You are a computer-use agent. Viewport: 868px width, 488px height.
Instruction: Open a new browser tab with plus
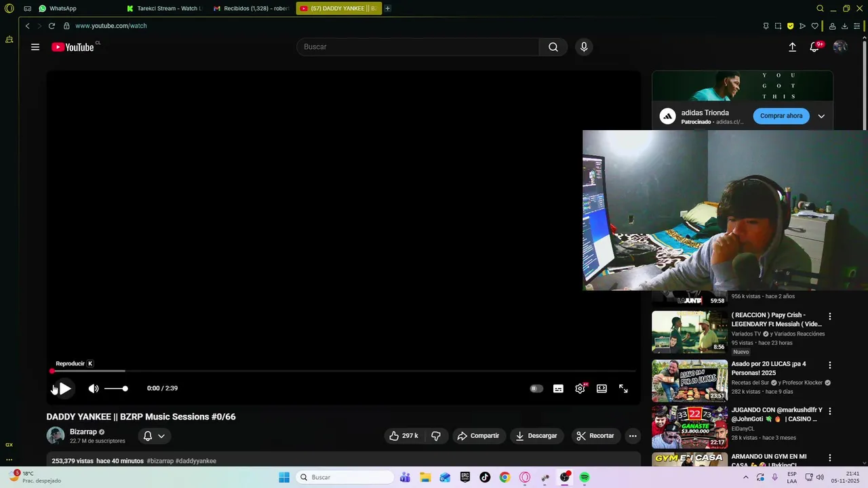pos(388,8)
